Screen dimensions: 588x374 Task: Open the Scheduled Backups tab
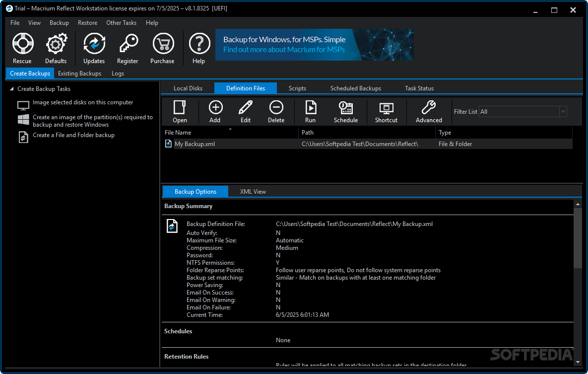click(355, 88)
